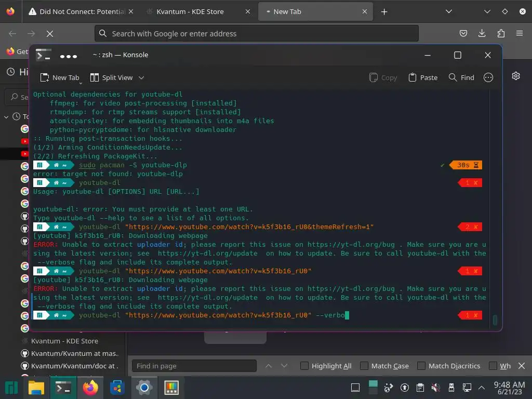Switch to Firefox in the taskbar
The width and height of the screenshot is (532, 399).
click(90, 388)
